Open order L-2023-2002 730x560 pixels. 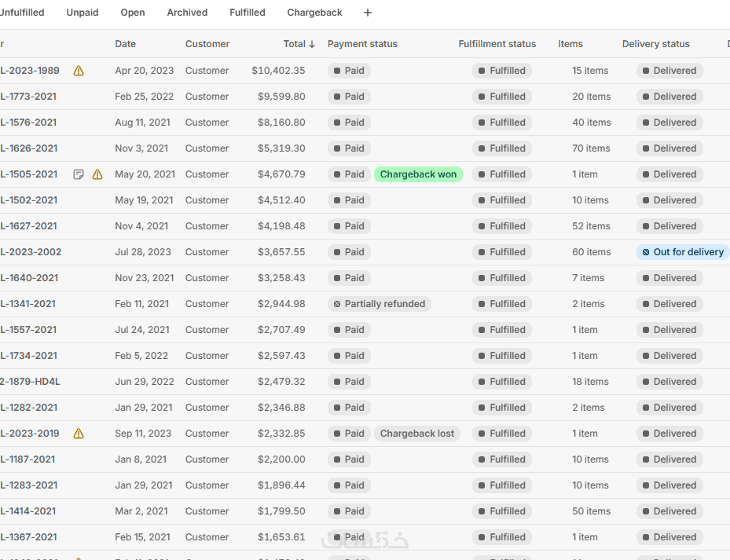31,252
